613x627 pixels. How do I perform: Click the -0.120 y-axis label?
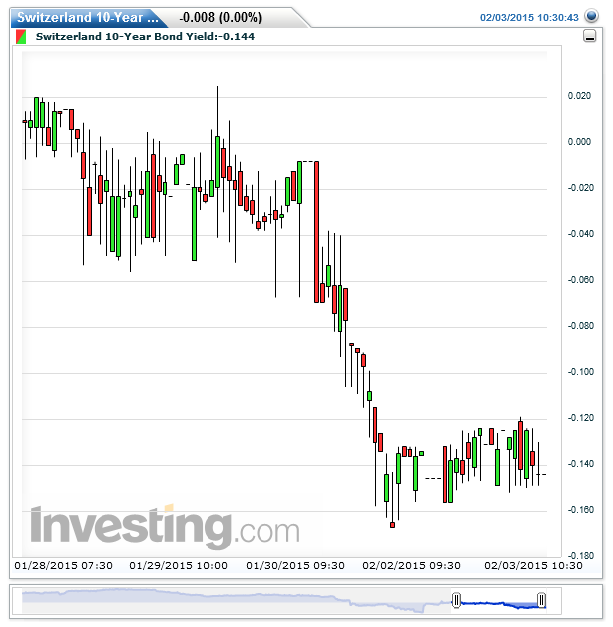(581, 417)
